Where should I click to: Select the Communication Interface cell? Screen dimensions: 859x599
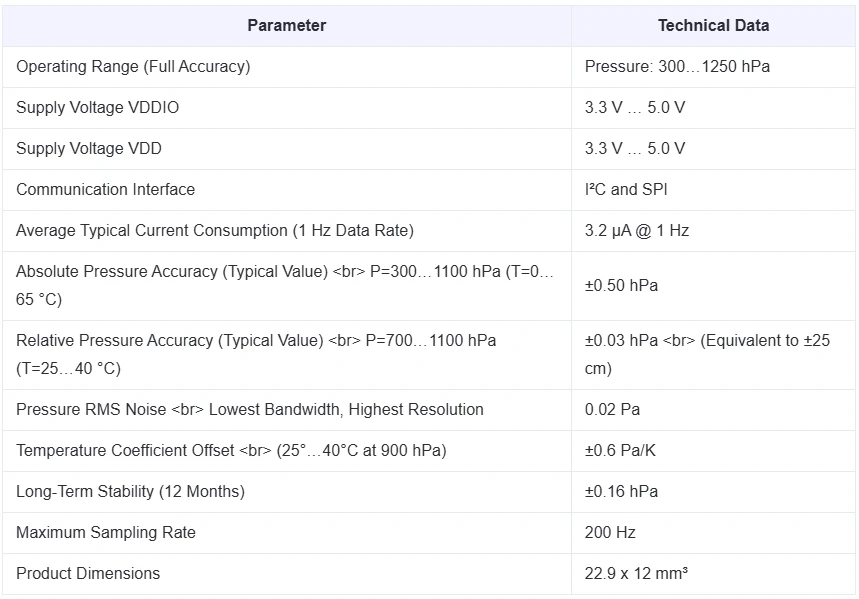pos(106,190)
